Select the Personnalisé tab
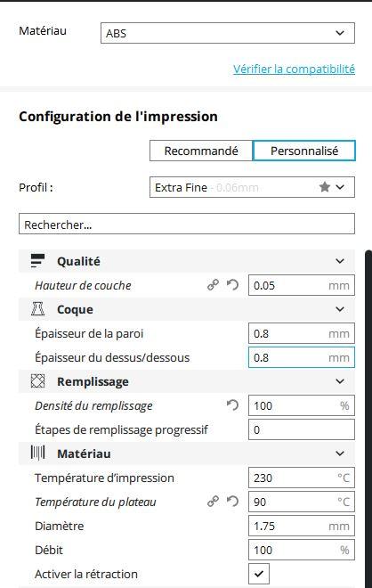Viewport: 372px width, 588px height. click(x=304, y=151)
